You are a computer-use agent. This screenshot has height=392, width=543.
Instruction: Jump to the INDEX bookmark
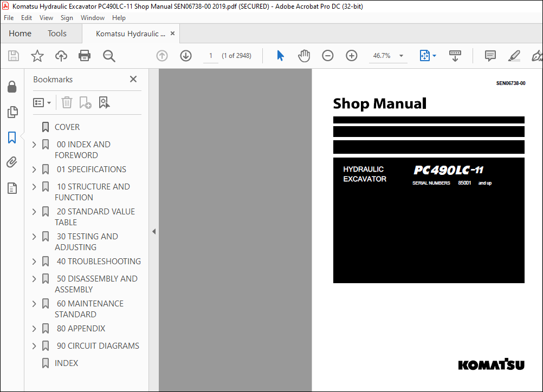pos(67,363)
